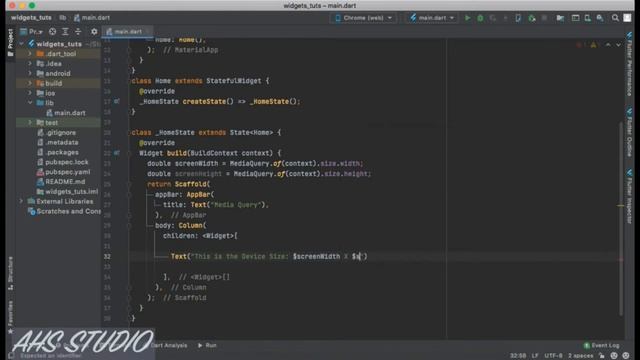Click the tool windows icon in bottom-left corner

pos(11,356)
